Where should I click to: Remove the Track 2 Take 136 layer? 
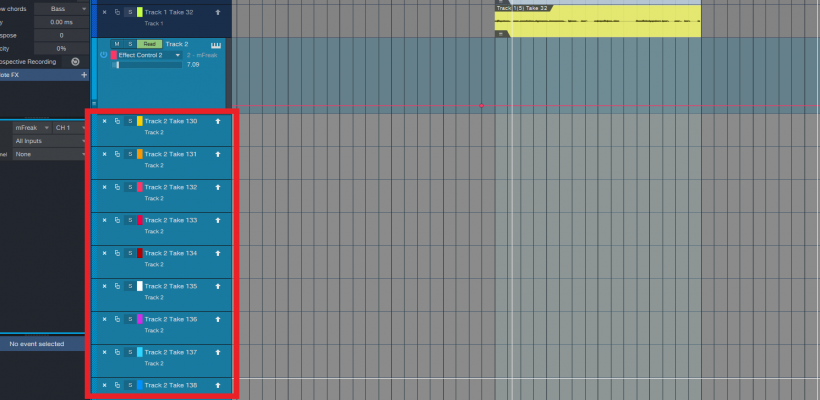click(104, 319)
